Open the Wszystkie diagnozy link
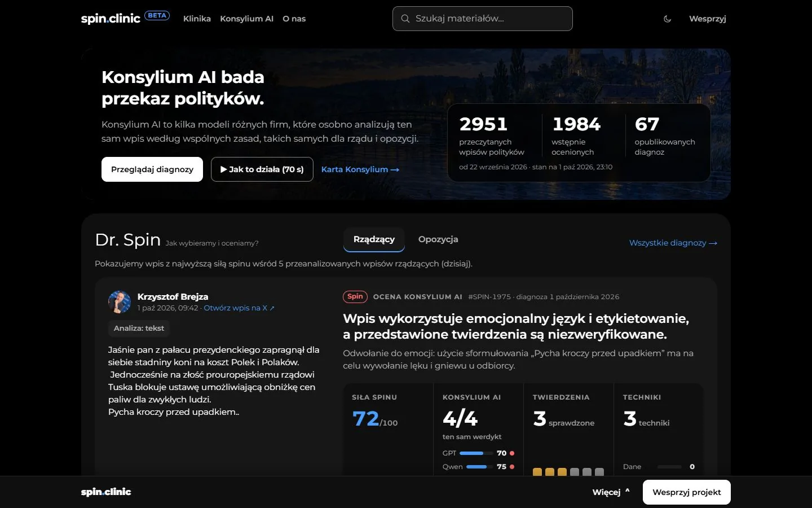 click(x=673, y=243)
